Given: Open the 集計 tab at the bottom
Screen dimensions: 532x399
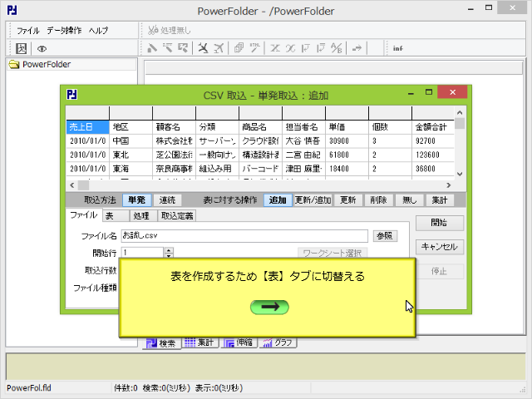Looking at the screenshot, I should [x=200, y=342].
